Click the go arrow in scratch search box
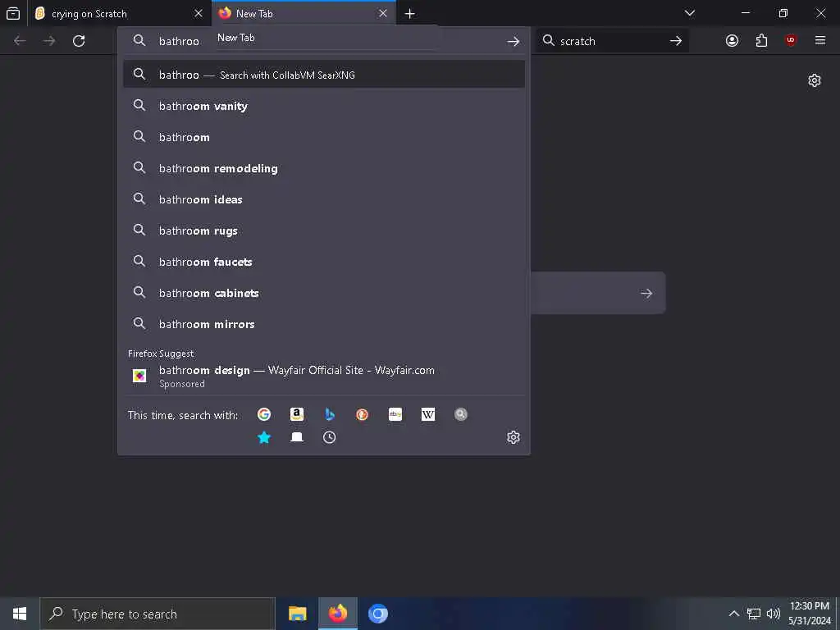The height and width of the screenshot is (630, 840). pos(676,41)
